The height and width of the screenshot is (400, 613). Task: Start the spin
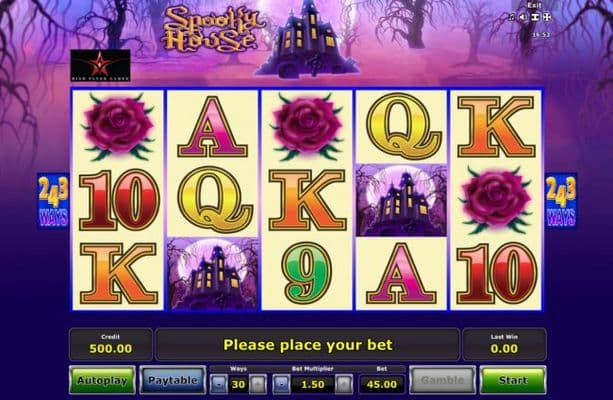pos(513,380)
